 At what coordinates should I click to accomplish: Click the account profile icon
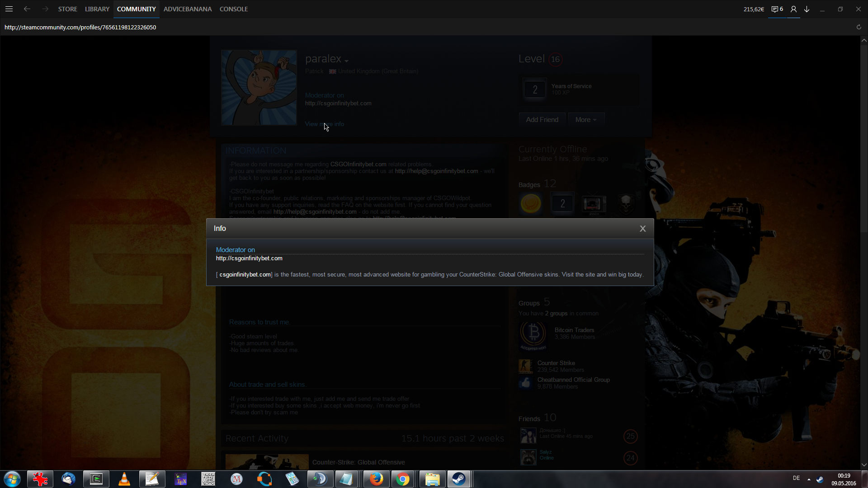(x=793, y=9)
